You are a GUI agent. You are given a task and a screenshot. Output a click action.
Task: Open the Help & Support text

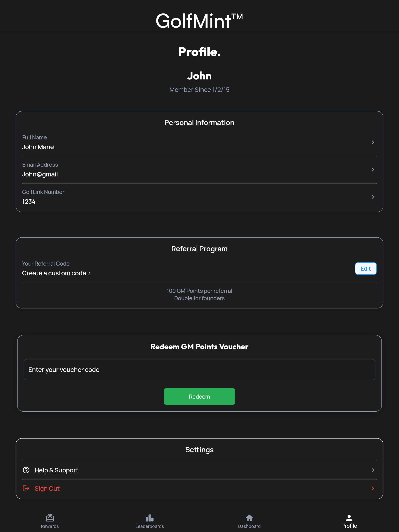click(56, 470)
